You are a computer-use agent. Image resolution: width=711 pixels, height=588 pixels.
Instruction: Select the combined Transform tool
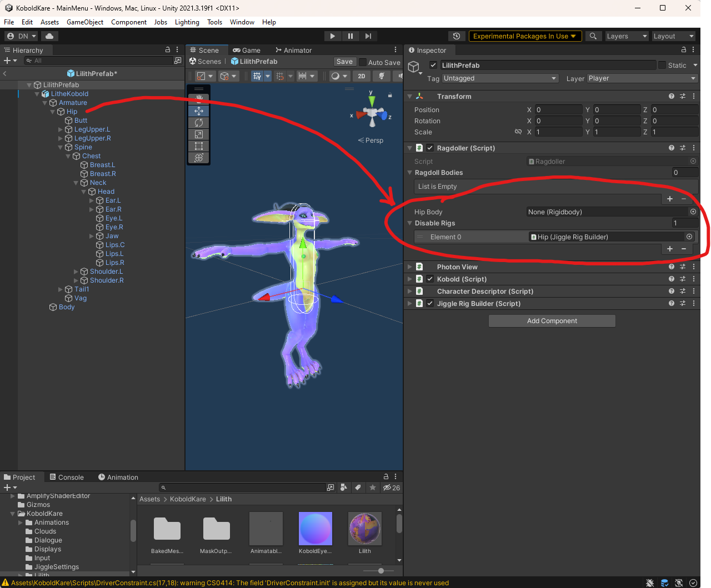199,158
